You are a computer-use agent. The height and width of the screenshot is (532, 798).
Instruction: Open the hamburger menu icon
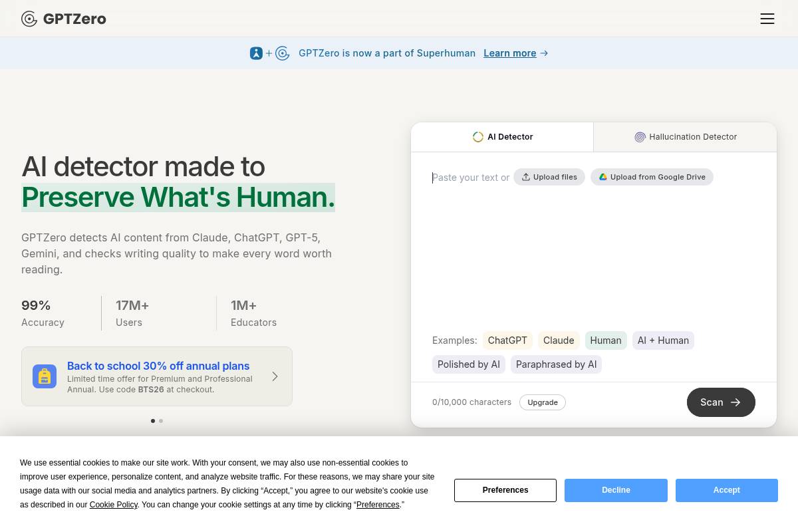[767, 19]
